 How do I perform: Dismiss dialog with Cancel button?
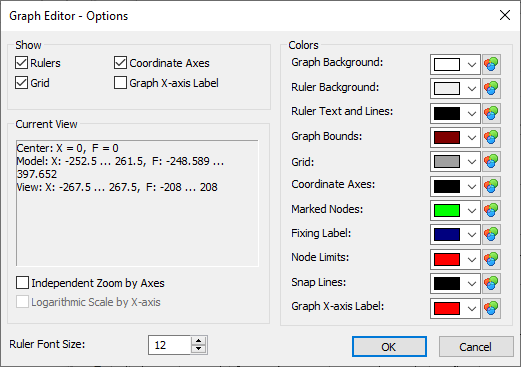click(476, 347)
